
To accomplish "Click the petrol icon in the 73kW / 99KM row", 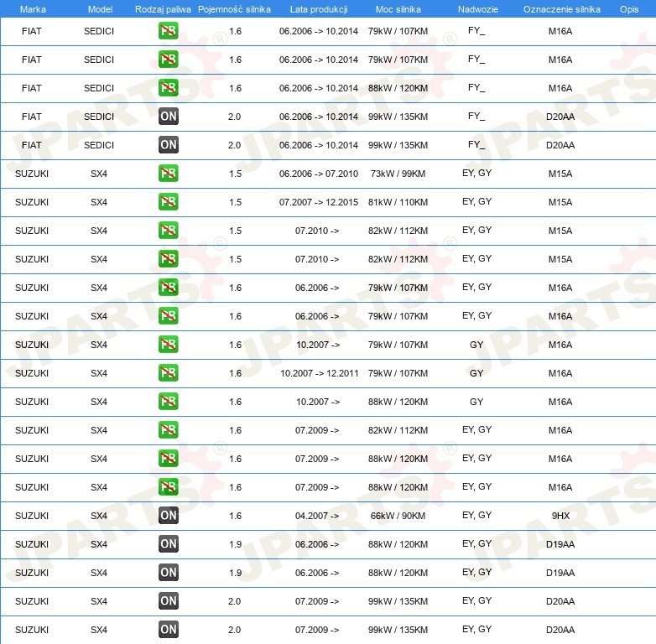I will (168, 173).
